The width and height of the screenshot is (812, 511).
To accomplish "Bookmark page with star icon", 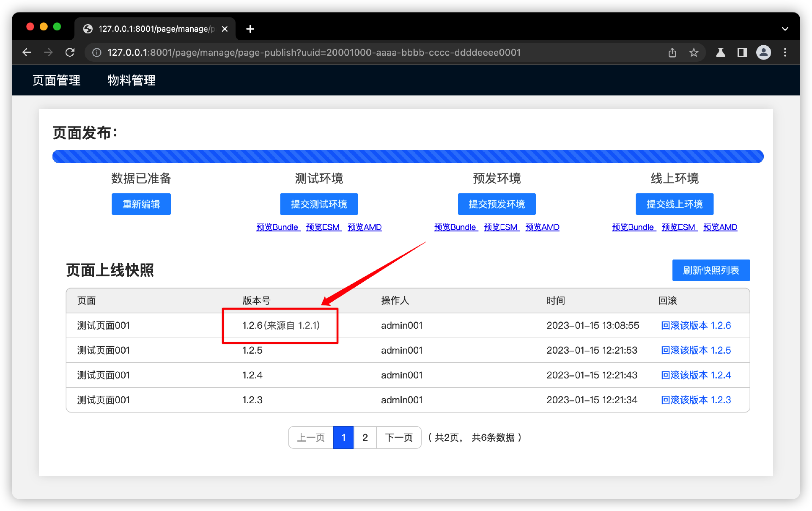I will [694, 52].
